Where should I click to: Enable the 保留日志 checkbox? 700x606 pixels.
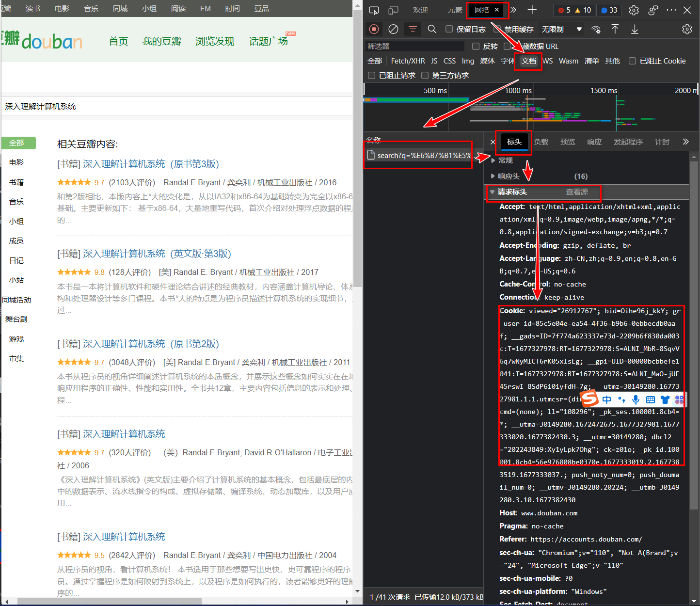(x=449, y=29)
